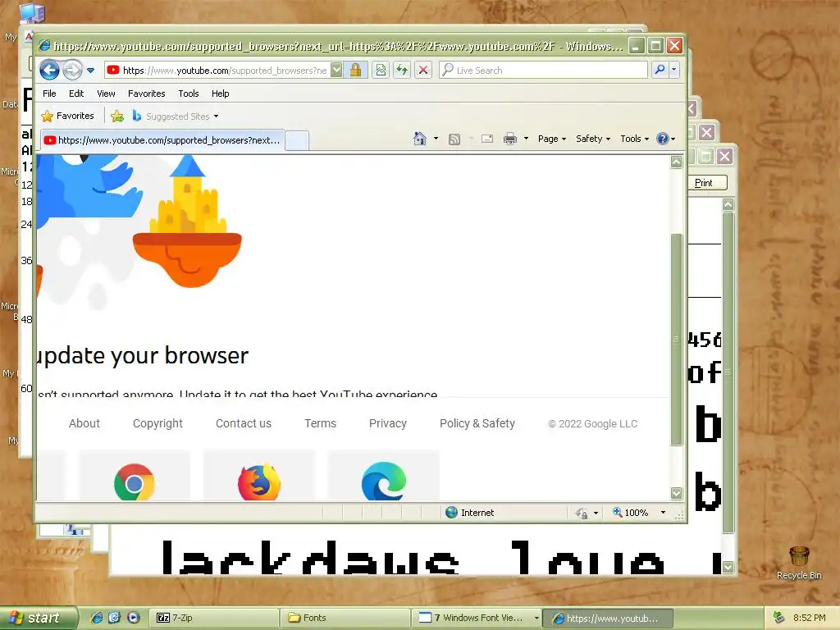Screen dimensions: 840x630
Task: Switch to the Fonts folder taskbar button
Action: point(345,618)
